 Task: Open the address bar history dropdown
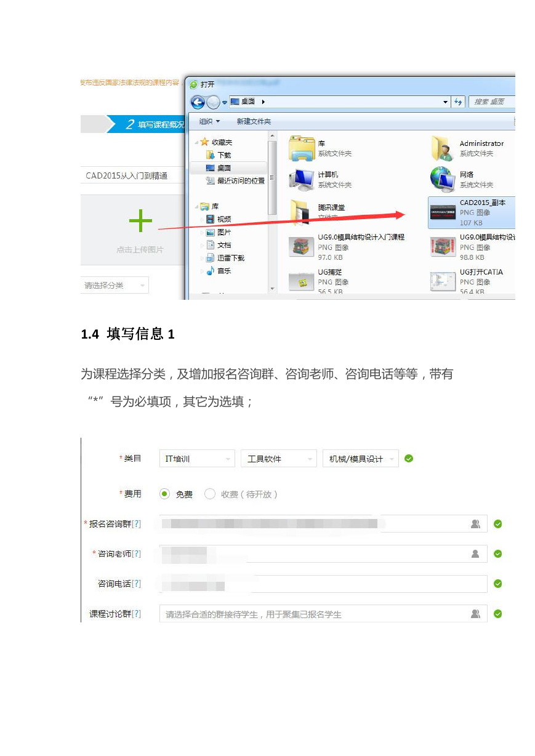pos(446,102)
